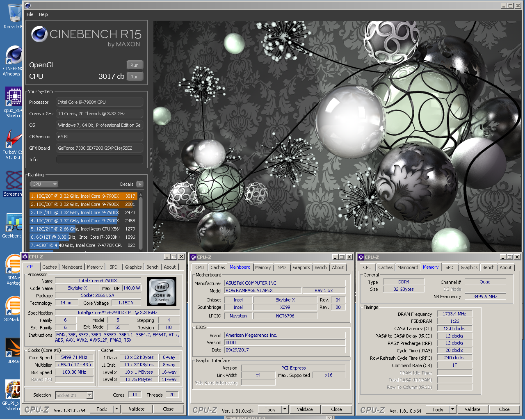The image size is (525, 420).
Task: Click the Cinebench R15 logo sphere
Action: coord(39,34)
